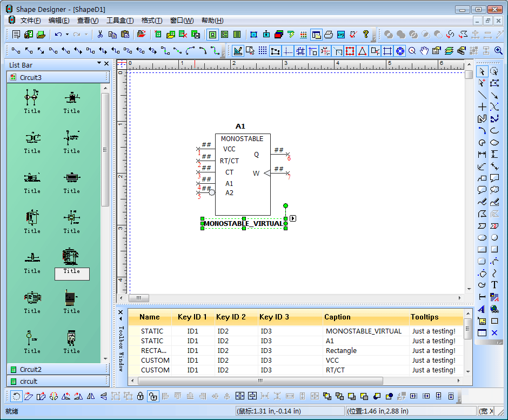Click the Undo arrow icon

[58, 35]
